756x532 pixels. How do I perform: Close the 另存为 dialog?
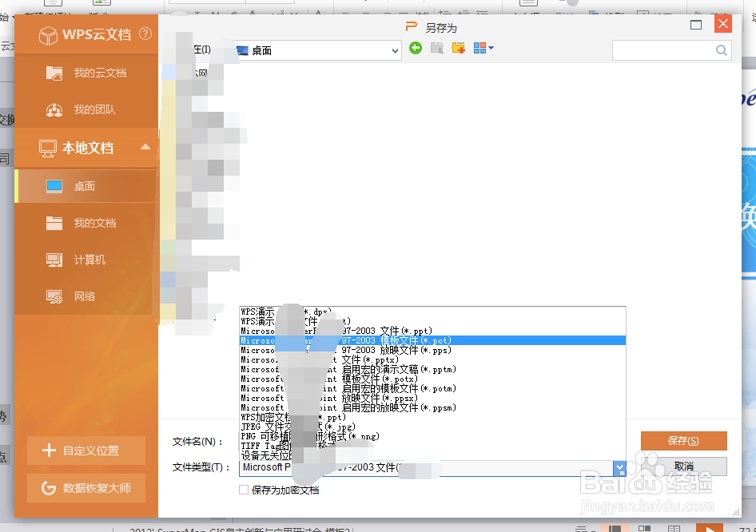coord(723,24)
